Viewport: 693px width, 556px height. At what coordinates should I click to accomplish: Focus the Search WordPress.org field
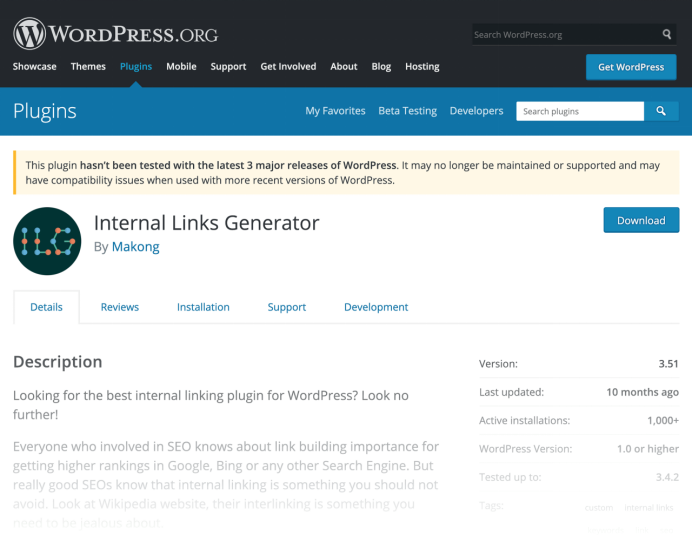(x=565, y=34)
